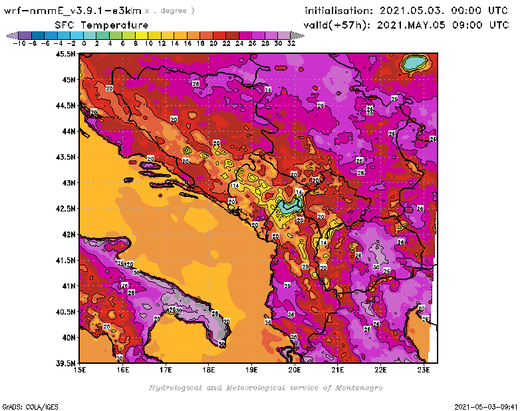Viewport: 532px width, 411px height.
Task: Click the "39.5N" latitude label
Action: click(65, 364)
